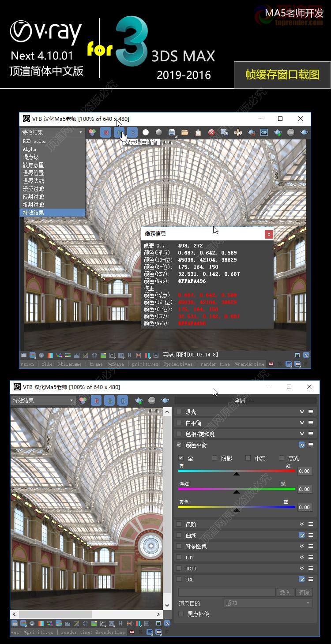
Task: Select 世界法线 in channel list
Action: click(x=52, y=181)
